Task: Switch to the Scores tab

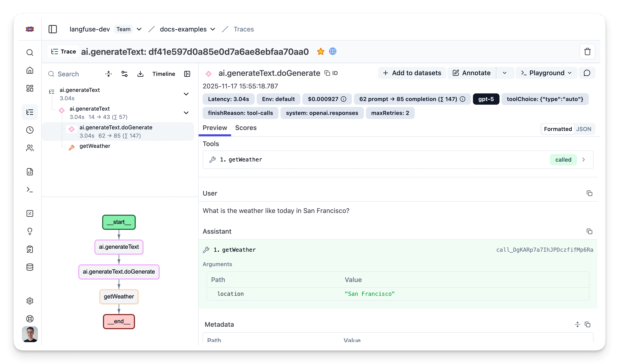Action: (246, 128)
